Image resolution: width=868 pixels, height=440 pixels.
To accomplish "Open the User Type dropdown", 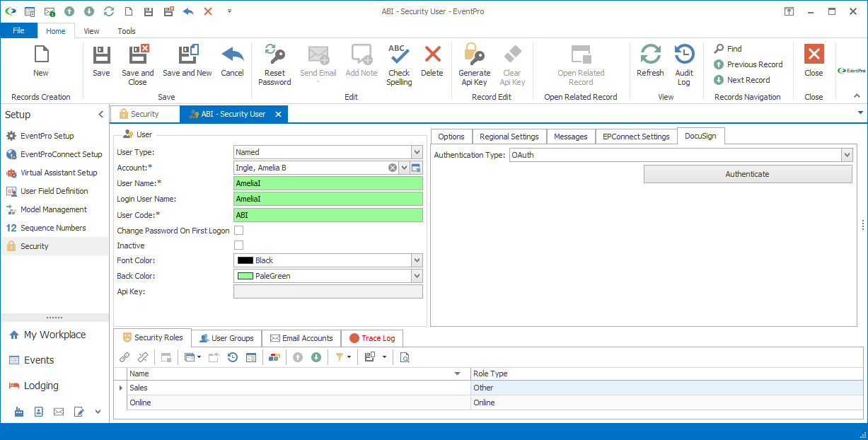I will coord(417,152).
